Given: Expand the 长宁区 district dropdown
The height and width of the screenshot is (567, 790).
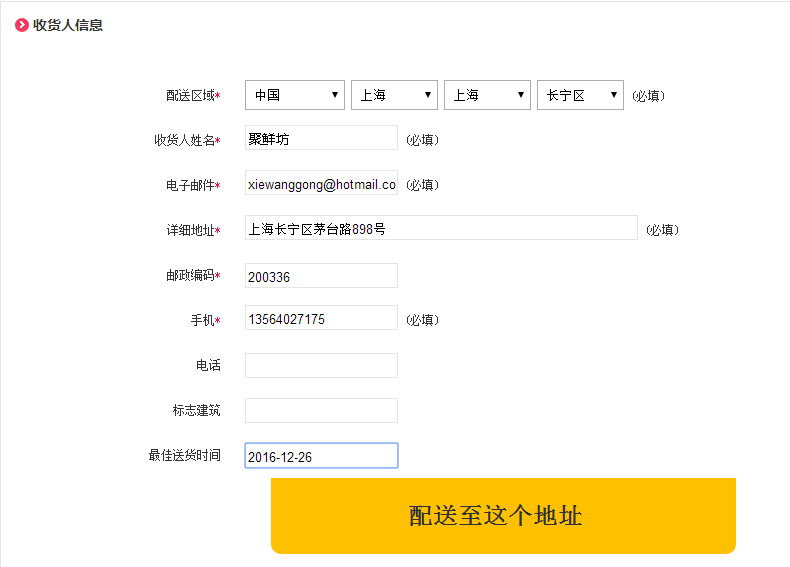Looking at the screenshot, I should (580, 95).
